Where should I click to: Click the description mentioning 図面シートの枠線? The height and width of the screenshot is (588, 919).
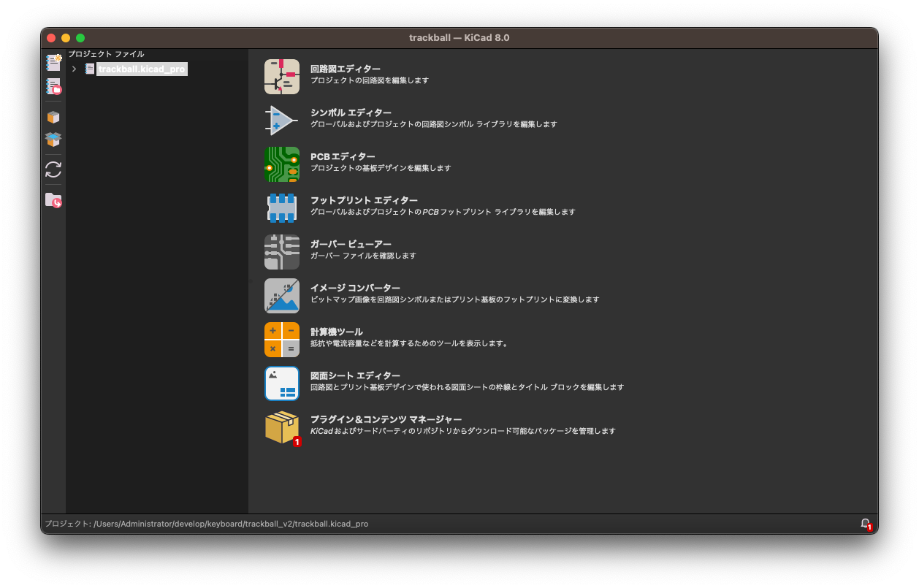(x=468, y=387)
